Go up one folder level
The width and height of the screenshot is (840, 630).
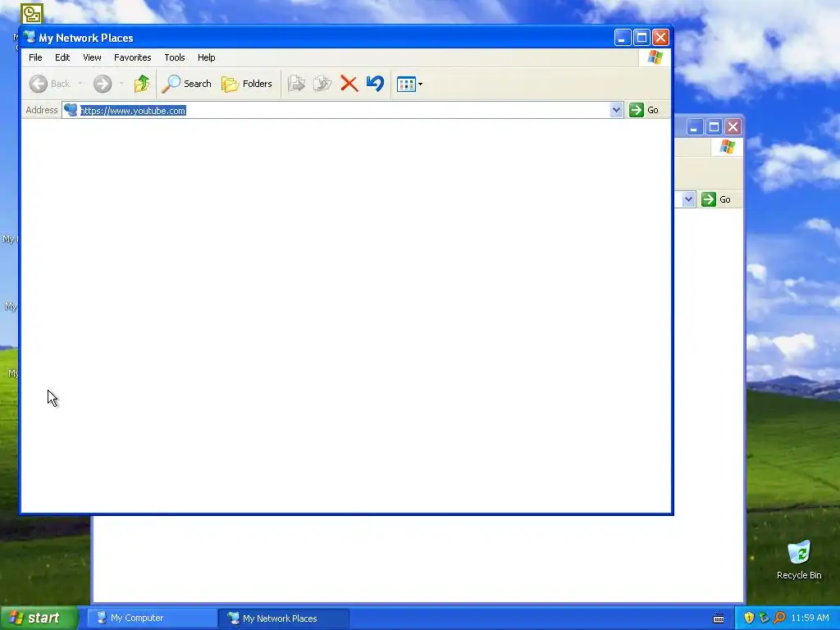141,84
